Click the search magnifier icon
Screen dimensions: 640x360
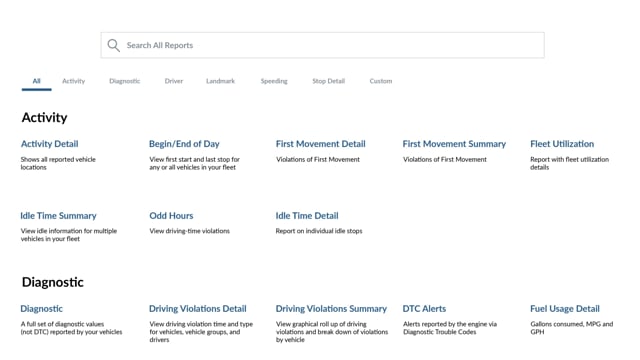point(113,45)
